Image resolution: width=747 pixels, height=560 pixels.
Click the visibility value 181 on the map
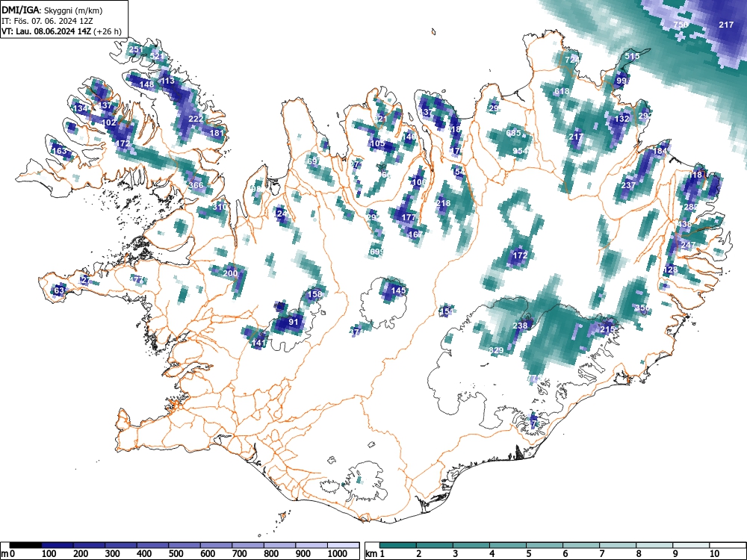click(217, 133)
